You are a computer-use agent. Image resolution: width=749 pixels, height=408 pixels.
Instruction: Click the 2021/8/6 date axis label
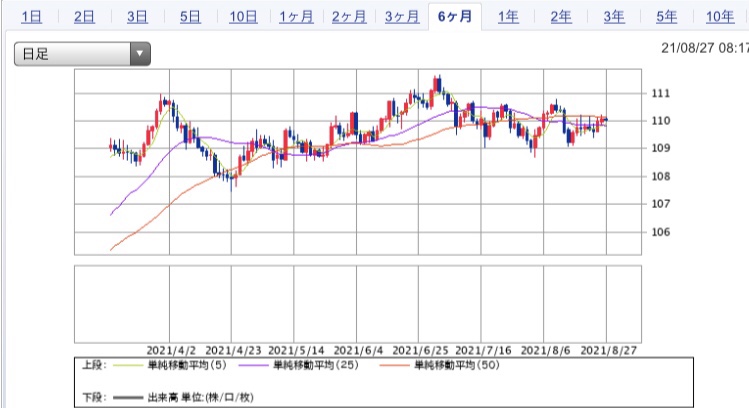546,351
